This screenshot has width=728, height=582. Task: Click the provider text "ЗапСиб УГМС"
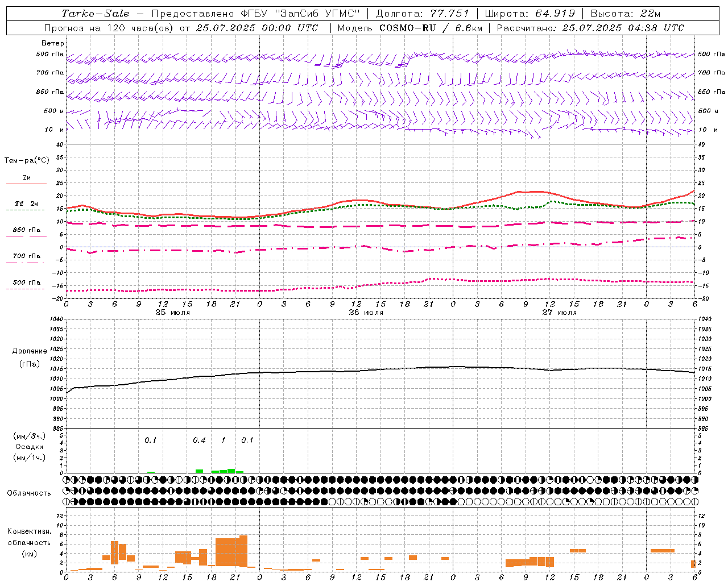point(317,14)
